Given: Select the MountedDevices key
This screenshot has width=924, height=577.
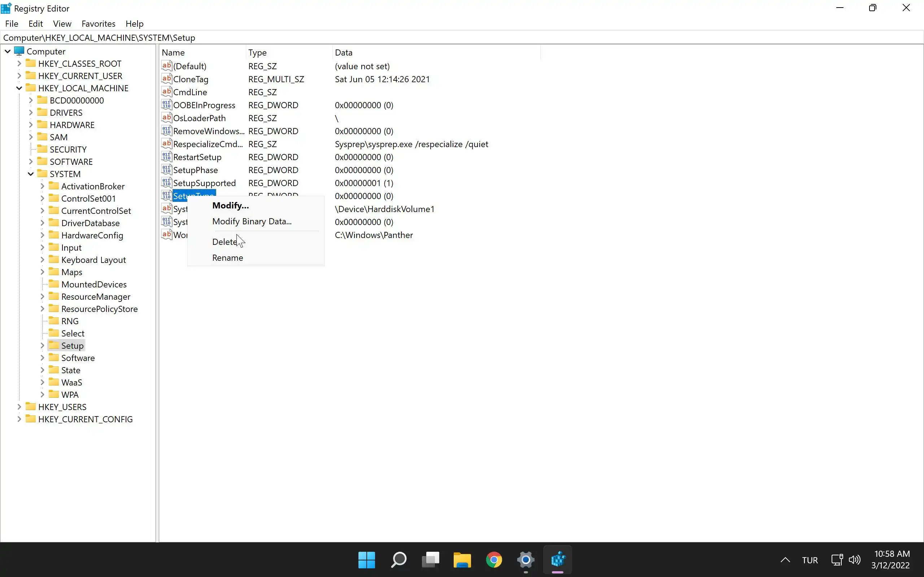Looking at the screenshot, I should (93, 284).
